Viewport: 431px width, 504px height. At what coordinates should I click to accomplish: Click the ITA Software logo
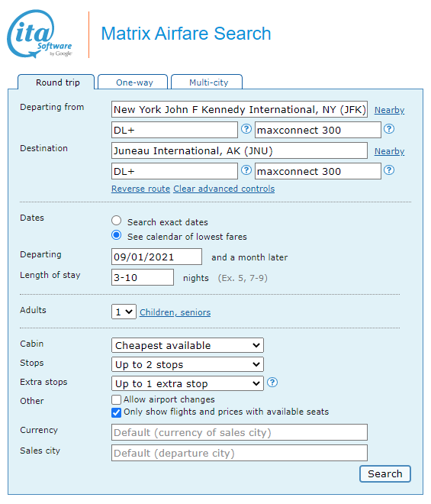[x=40, y=34]
